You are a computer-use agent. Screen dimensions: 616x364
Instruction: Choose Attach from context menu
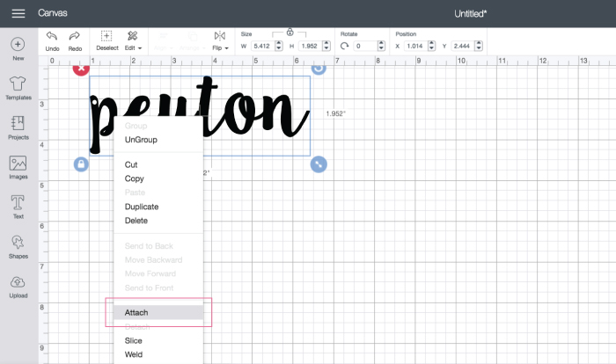158,312
